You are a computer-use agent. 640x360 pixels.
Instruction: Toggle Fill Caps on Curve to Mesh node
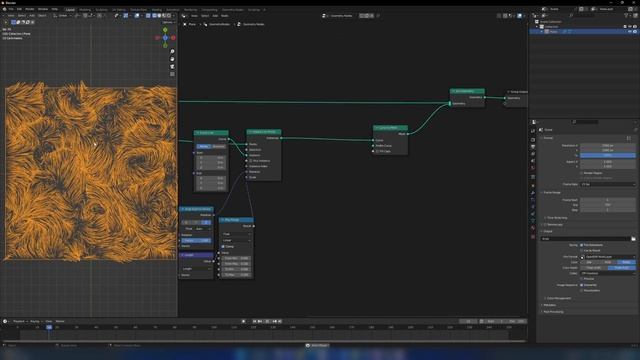[377, 151]
